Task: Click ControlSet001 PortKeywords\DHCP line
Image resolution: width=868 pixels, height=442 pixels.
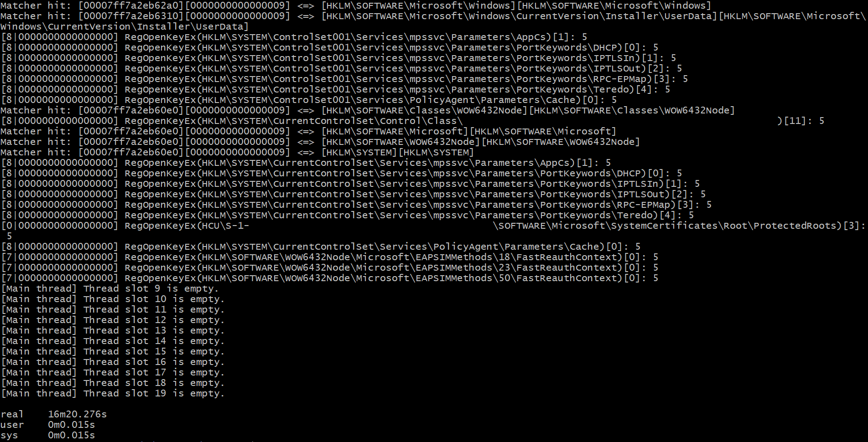Action: pos(330,47)
